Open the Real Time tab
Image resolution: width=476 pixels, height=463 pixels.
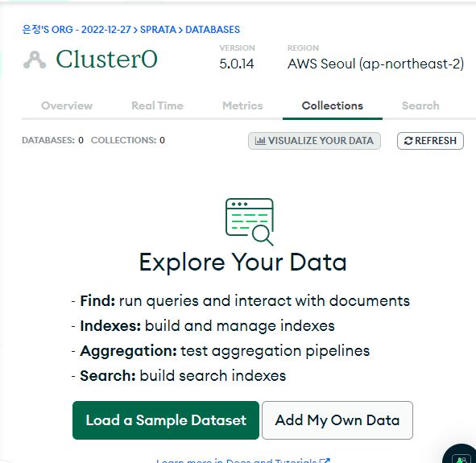(x=157, y=105)
